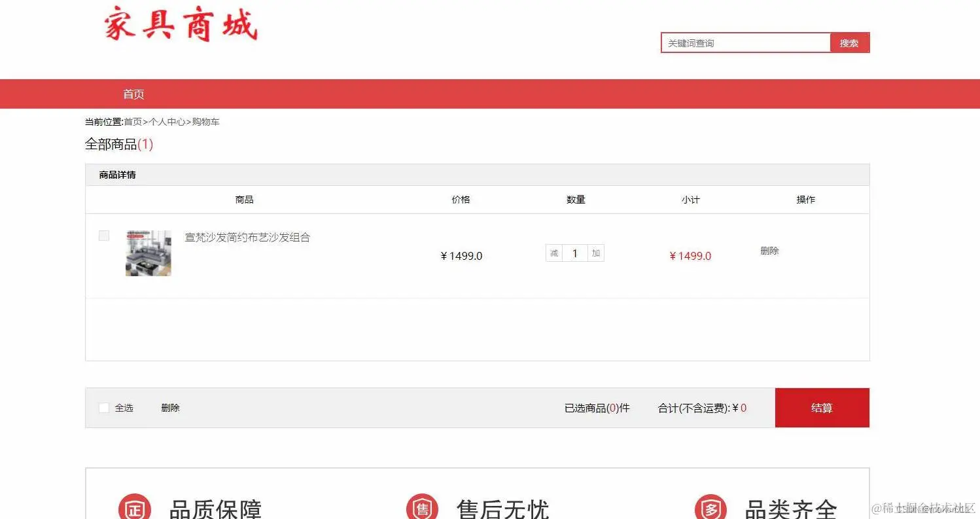Screen dimensions: 980x519
Task: Click the 品质保障 heading text
Action: (x=215, y=509)
